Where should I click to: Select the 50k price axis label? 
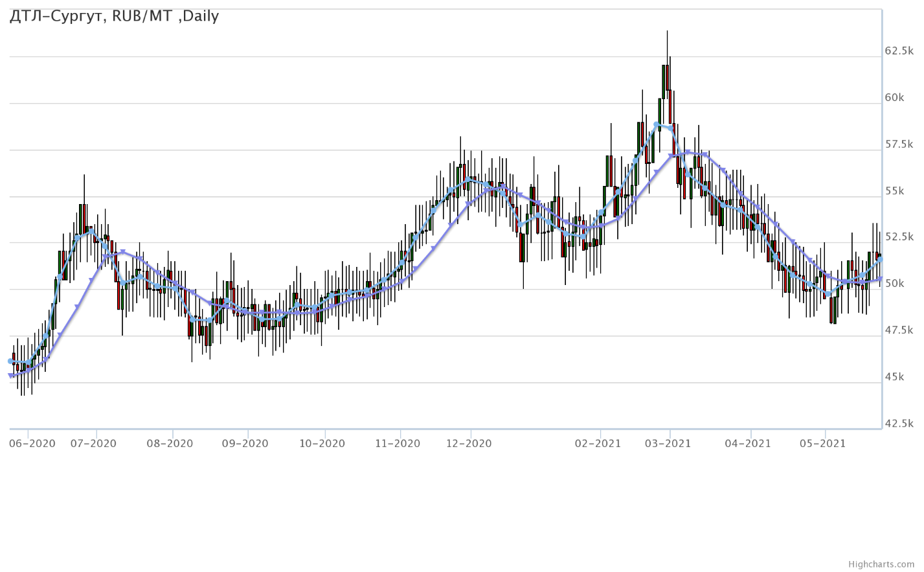coord(894,284)
